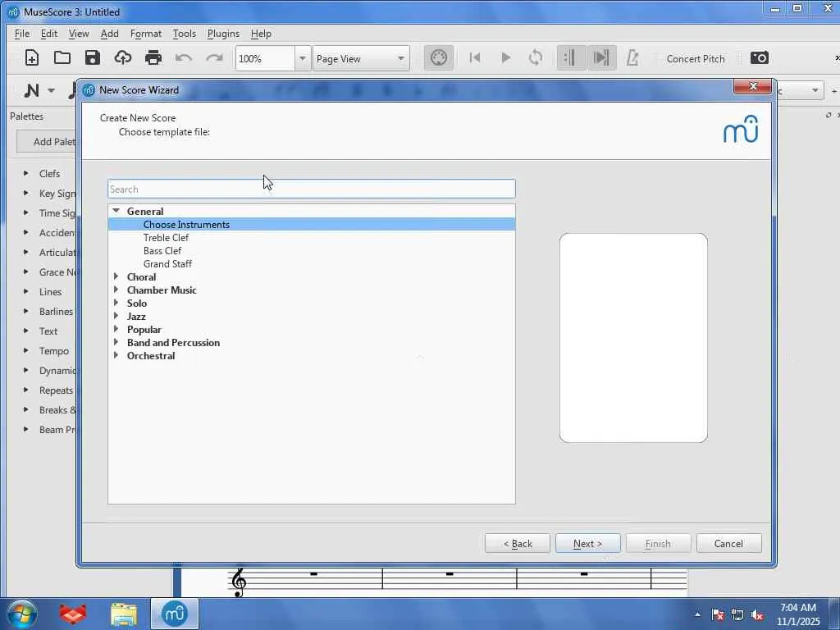Select the Treble Clef template
This screenshot has height=630, width=840.
click(x=166, y=237)
